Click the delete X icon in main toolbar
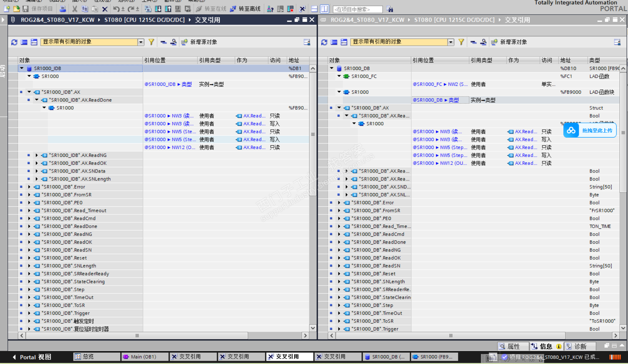 coord(105,9)
